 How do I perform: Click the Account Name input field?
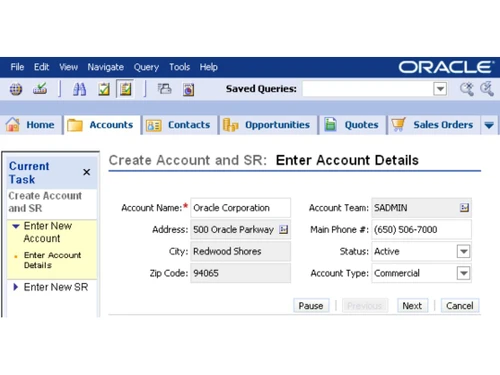[x=240, y=208]
